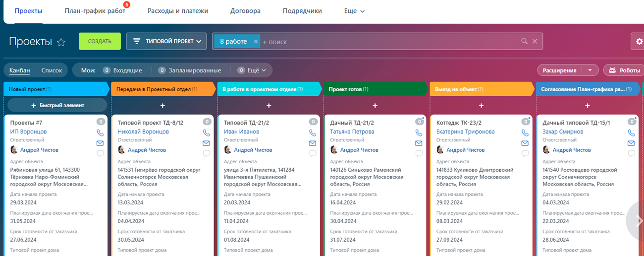
Task: Open the settings gear icon
Action: coord(639,42)
